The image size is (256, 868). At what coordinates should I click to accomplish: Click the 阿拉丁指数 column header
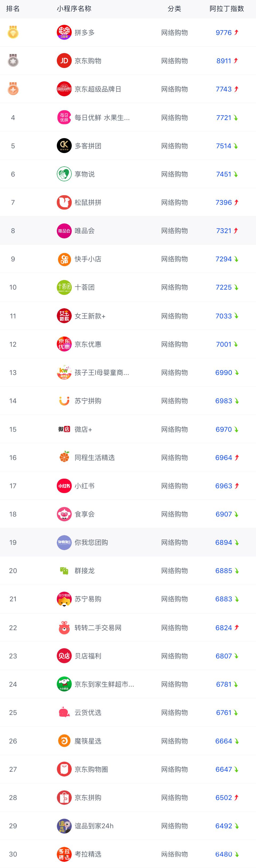227,9
